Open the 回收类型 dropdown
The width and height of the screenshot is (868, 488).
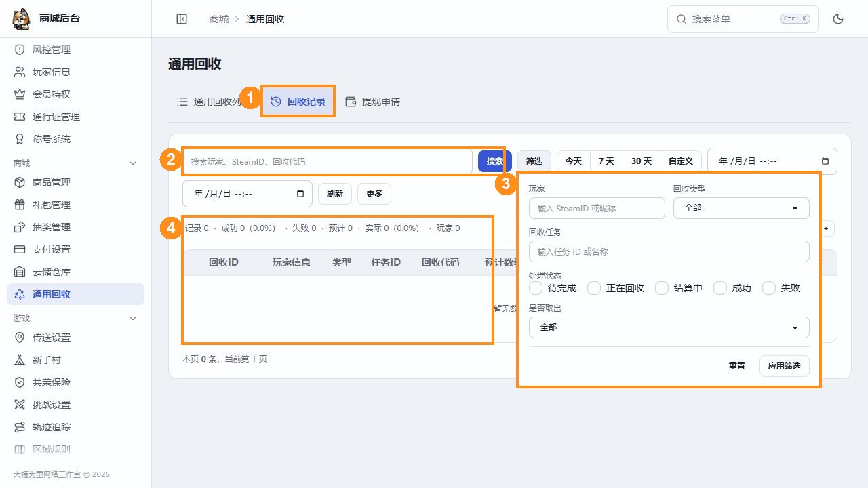pyautogui.click(x=741, y=208)
